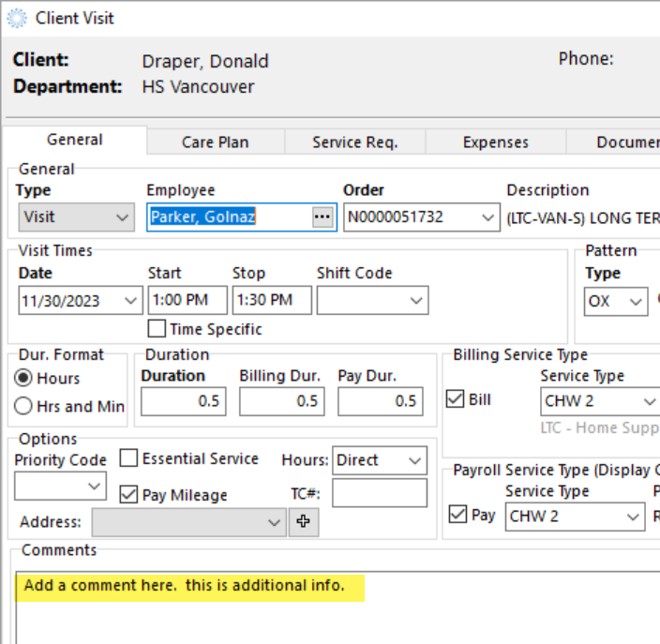Open the visit Date picker dropdown

click(131, 301)
